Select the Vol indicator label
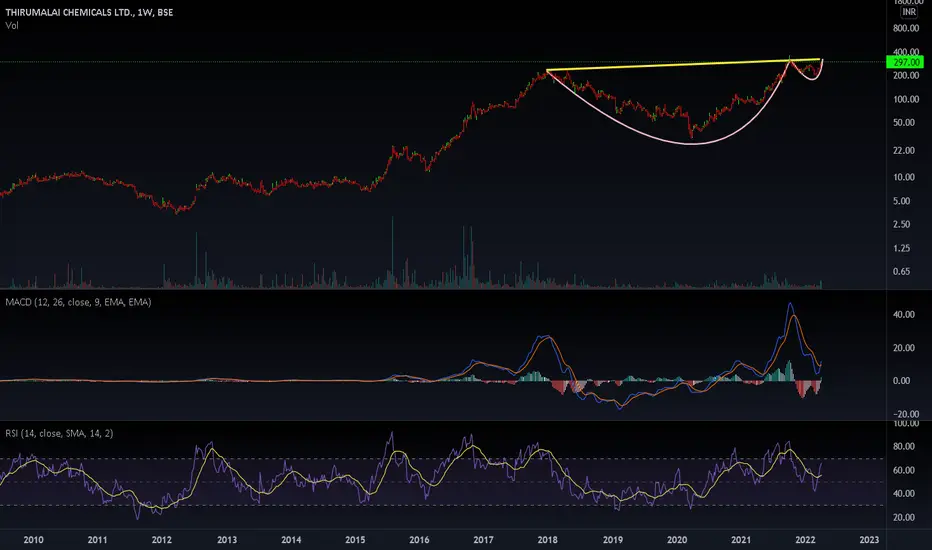The image size is (932, 550). tap(12, 26)
